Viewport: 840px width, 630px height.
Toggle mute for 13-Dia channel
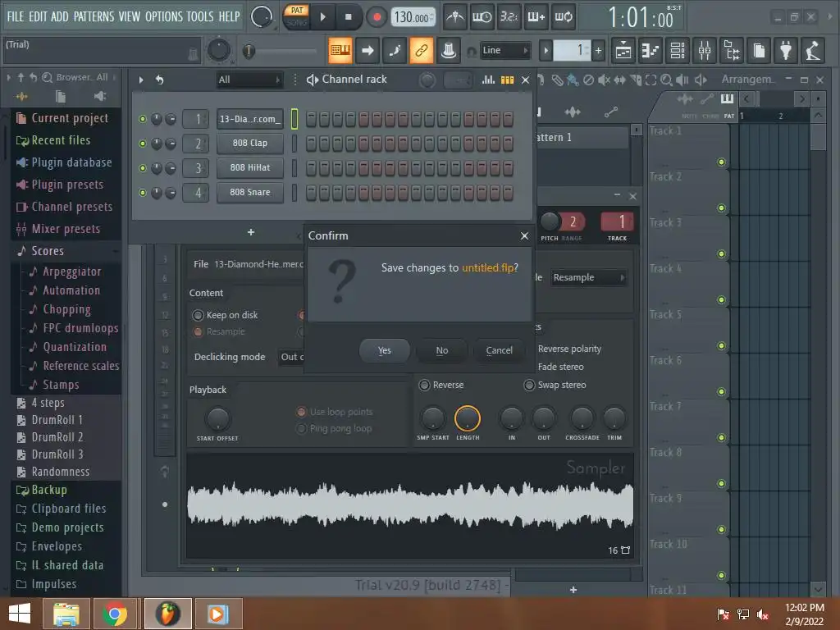tap(143, 119)
